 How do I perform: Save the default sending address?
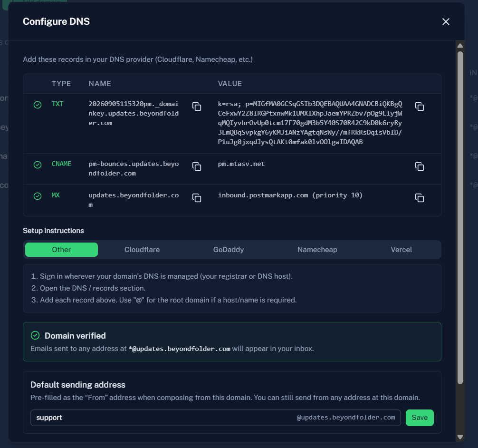pyautogui.click(x=420, y=418)
